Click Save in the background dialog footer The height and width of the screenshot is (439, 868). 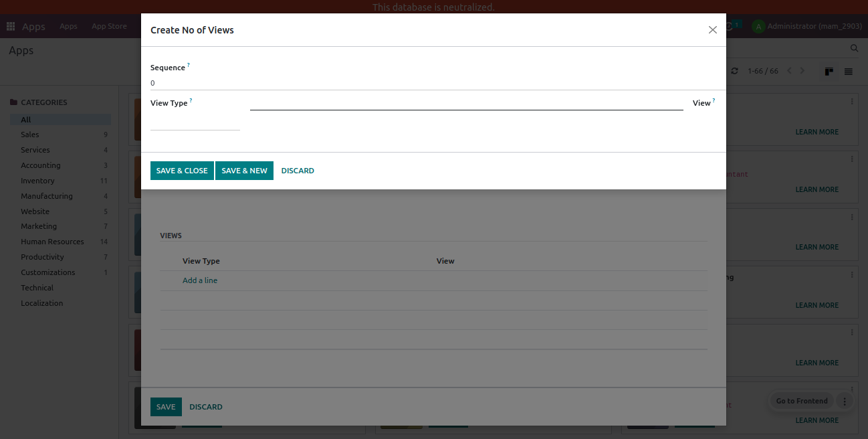[166, 407]
